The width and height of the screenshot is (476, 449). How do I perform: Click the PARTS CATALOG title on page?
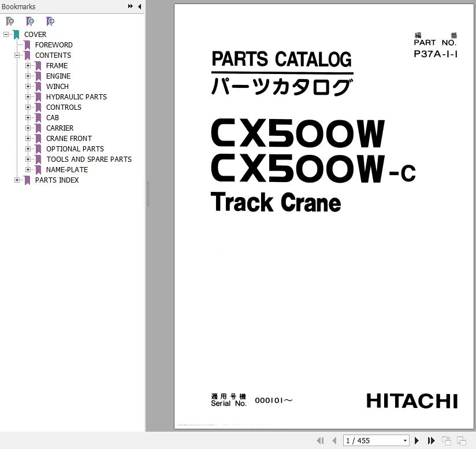tap(282, 59)
